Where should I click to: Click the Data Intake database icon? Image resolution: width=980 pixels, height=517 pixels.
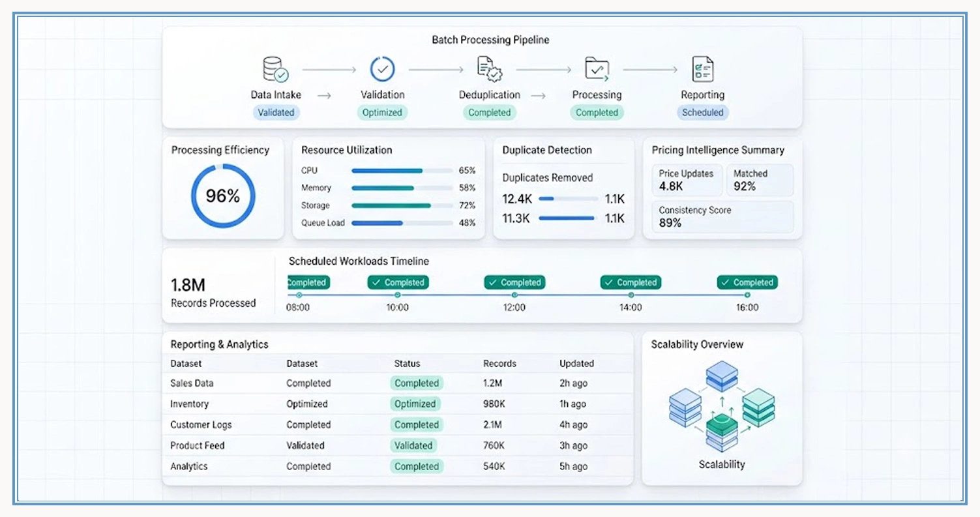(275, 69)
